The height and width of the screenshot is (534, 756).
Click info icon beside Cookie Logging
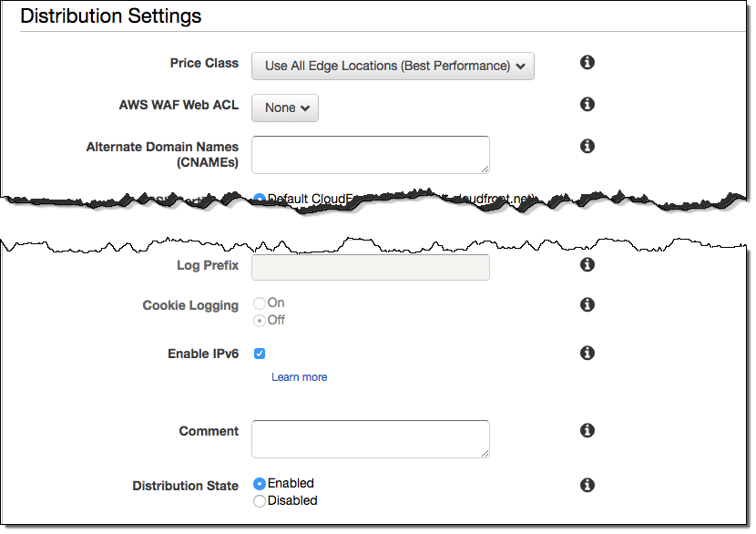click(587, 305)
